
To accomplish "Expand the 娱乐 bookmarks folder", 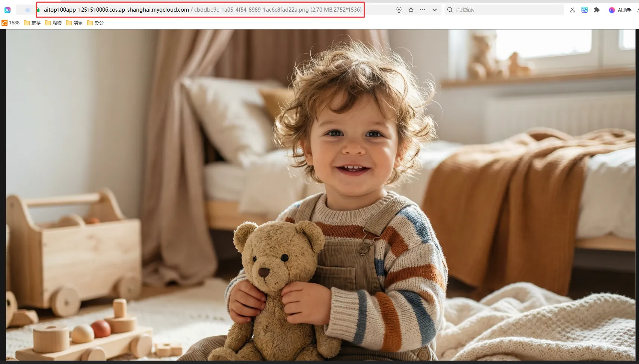I will 74,23.
